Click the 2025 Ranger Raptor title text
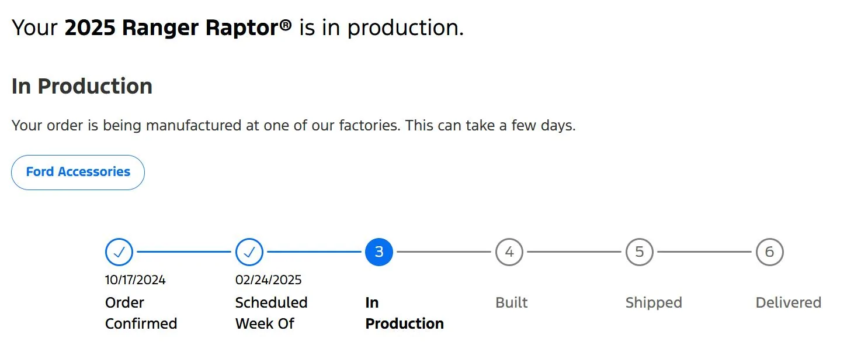 tap(178, 27)
